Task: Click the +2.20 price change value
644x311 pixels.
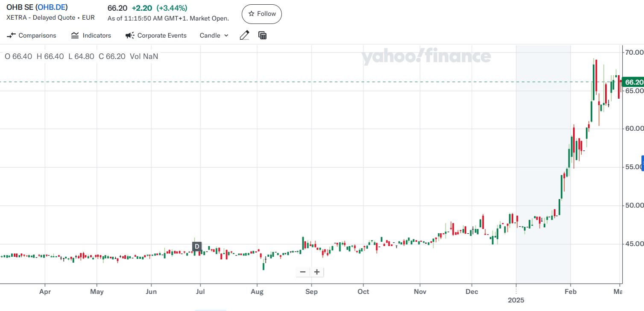Action: pyautogui.click(x=142, y=8)
